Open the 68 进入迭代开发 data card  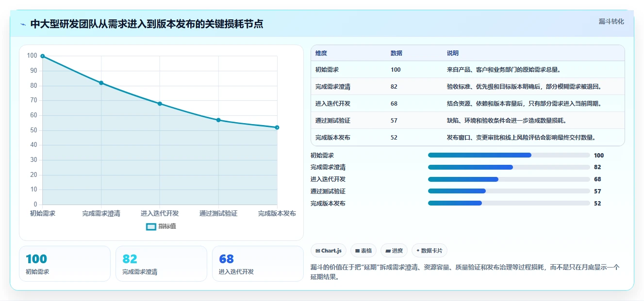coord(258,264)
